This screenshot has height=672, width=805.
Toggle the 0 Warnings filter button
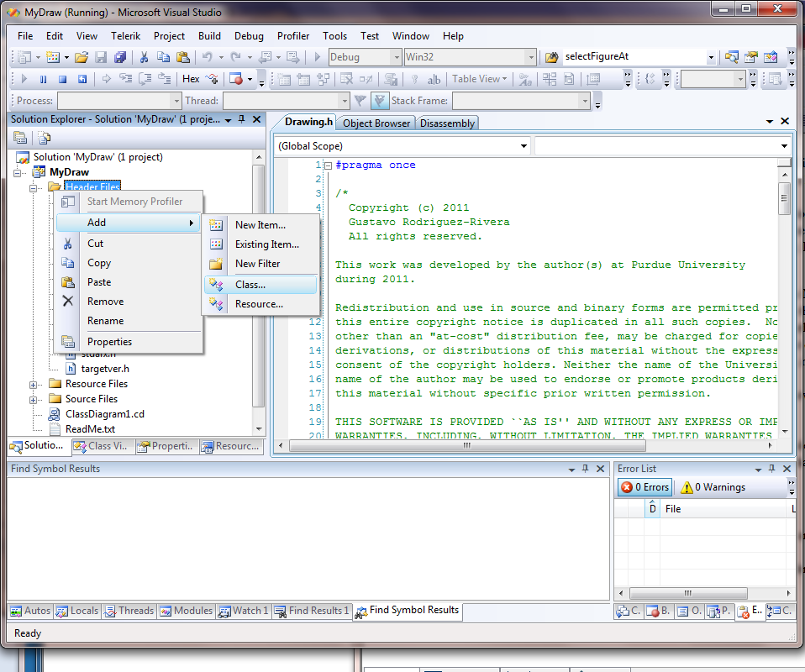pos(713,487)
